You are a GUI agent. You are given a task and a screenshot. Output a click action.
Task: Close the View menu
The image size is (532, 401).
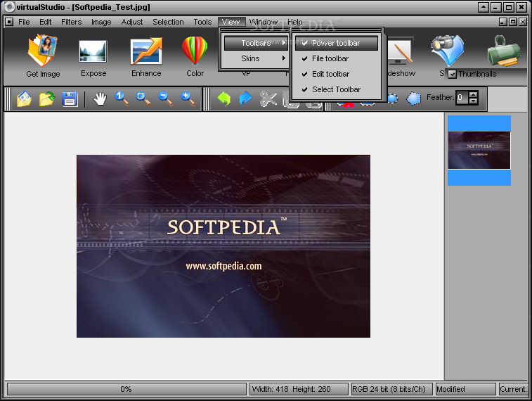(231, 22)
